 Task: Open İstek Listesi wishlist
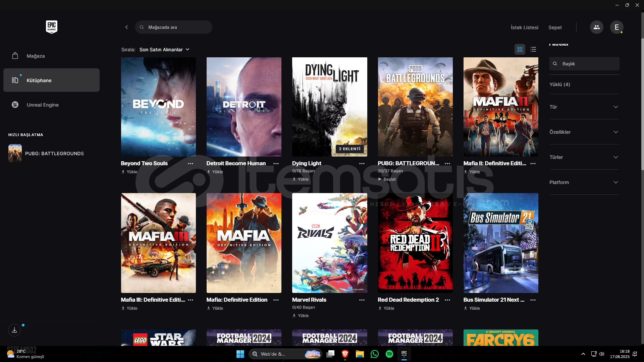pos(524,27)
